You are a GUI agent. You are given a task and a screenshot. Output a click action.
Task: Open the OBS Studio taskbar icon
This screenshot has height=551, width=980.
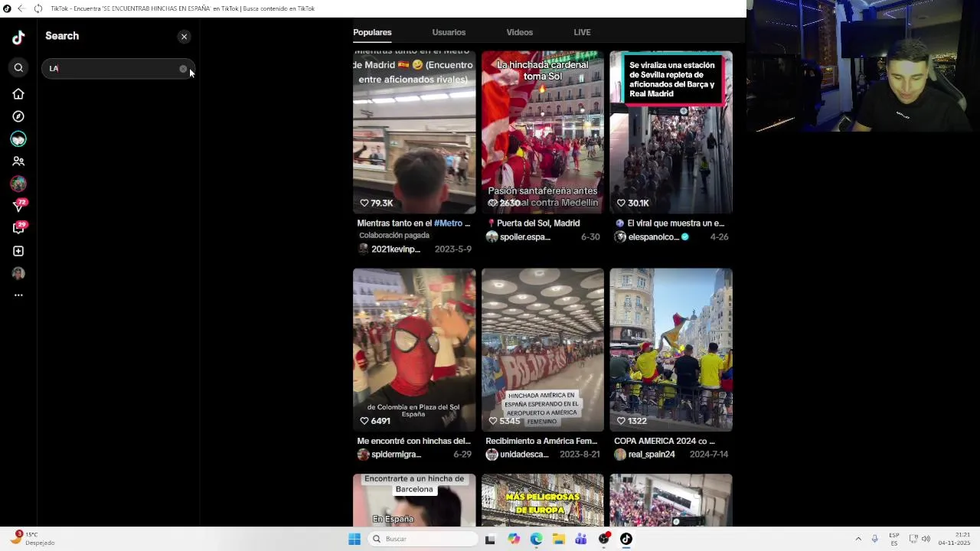(604, 540)
